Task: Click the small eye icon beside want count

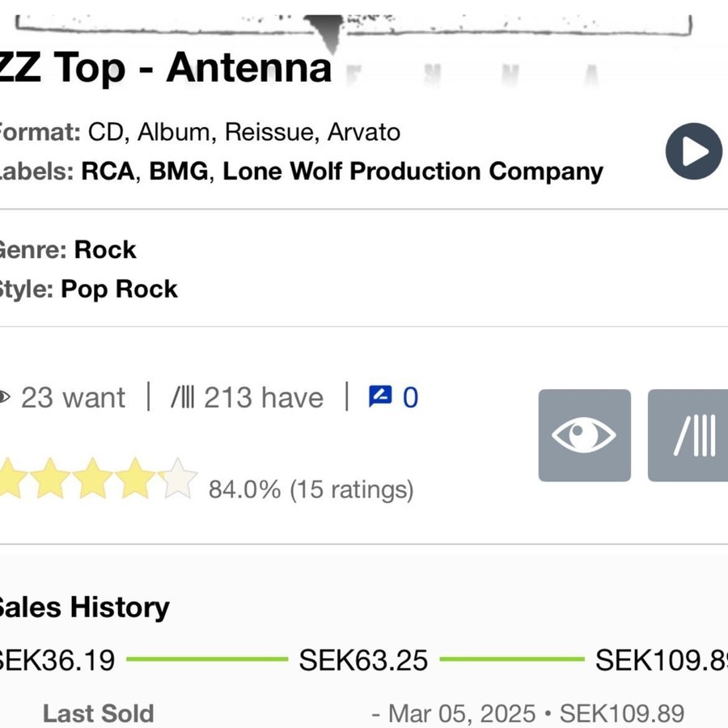Action: [x=4, y=397]
